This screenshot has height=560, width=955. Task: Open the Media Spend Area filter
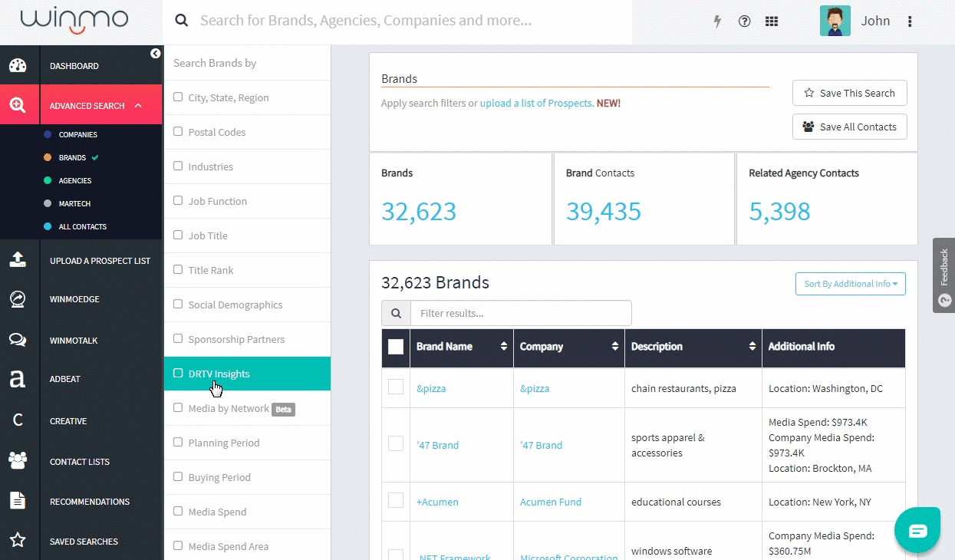click(247, 546)
